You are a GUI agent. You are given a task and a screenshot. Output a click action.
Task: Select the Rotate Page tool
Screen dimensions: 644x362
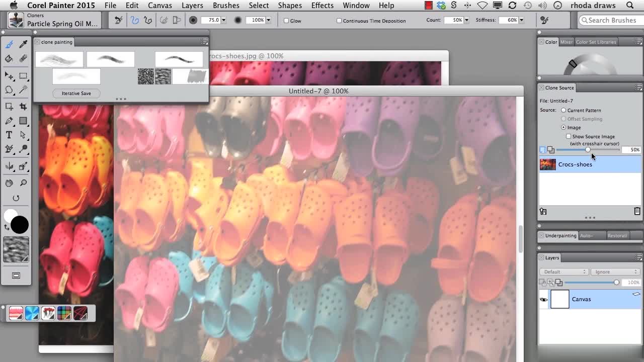16,198
